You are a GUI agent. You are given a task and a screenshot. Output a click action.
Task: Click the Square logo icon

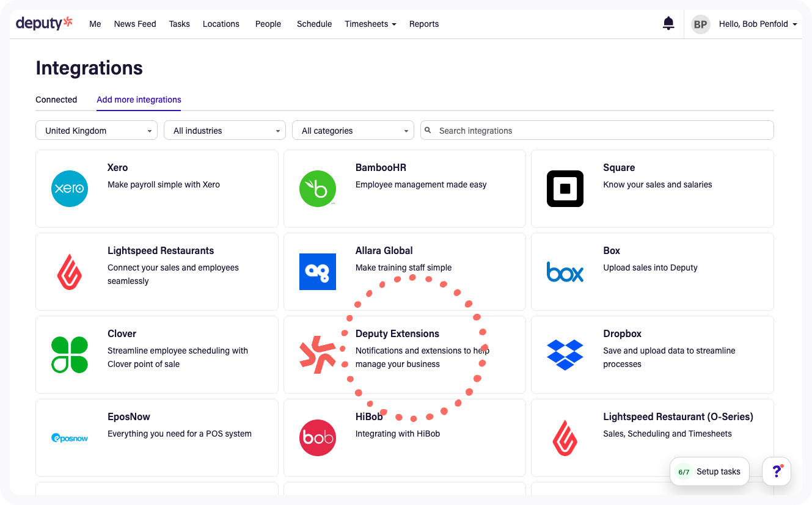click(x=565, y=189)
